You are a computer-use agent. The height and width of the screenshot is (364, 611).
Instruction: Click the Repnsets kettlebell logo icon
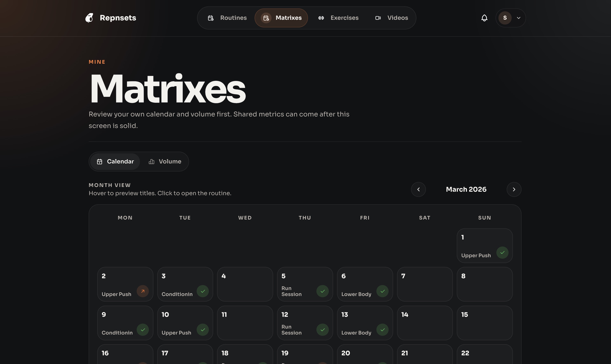[89, 18]
